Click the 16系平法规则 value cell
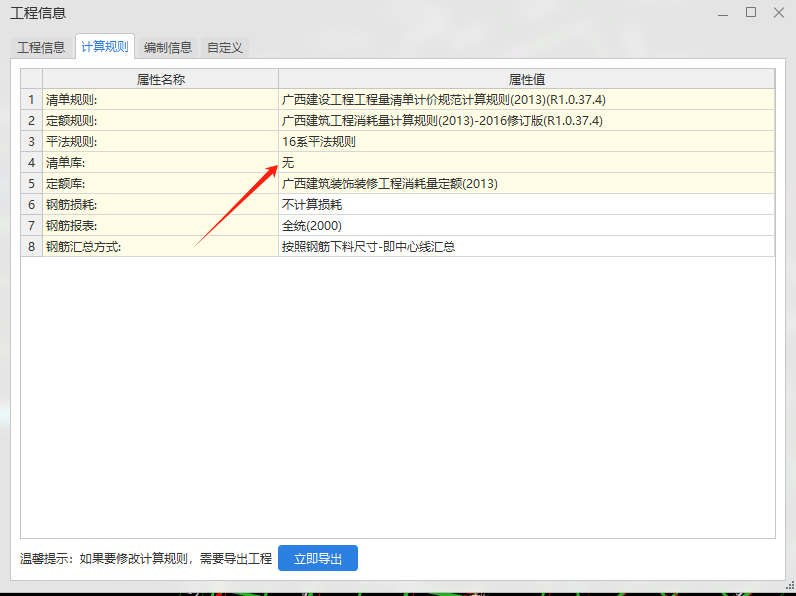 (x=526, y=142)
